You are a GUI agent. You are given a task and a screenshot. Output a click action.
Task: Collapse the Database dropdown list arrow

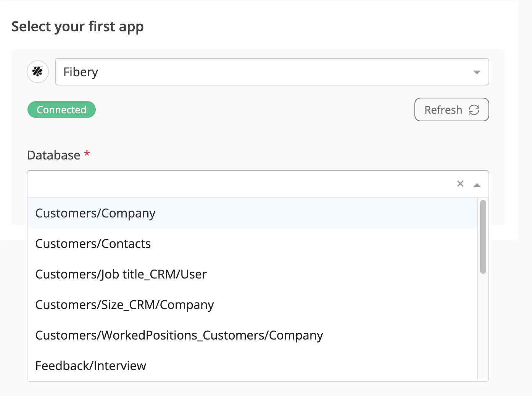[477, 185]
